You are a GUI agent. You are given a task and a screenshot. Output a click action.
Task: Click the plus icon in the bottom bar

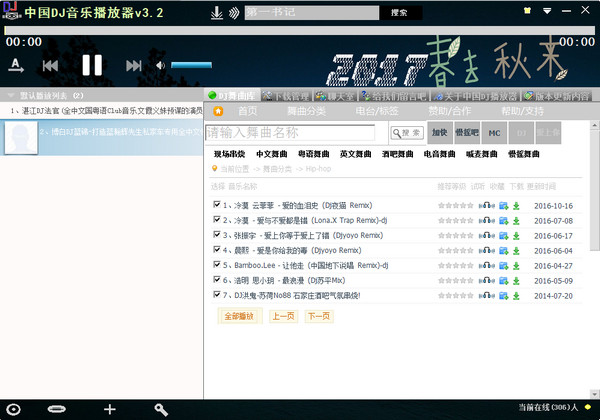click(x=110, y=408)
